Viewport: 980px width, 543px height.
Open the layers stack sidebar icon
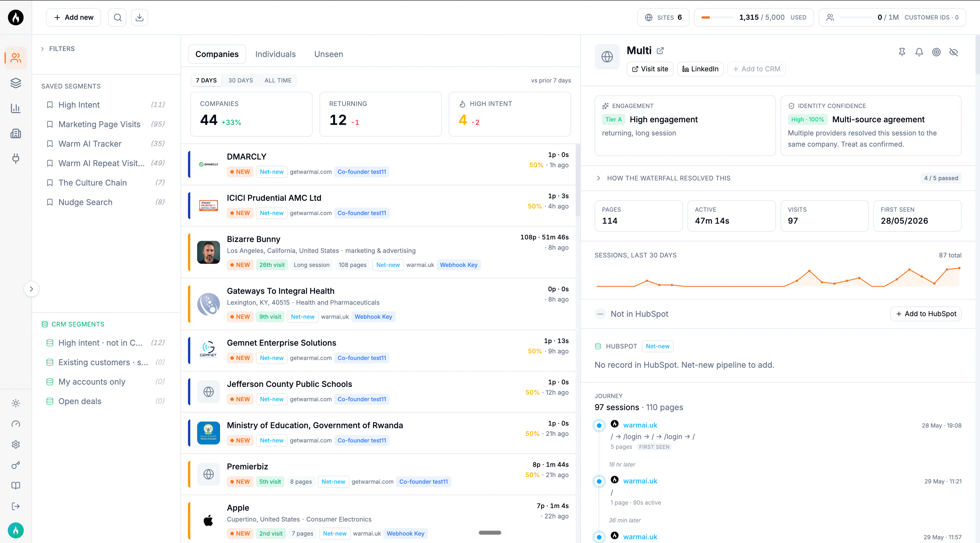[15, 83]
